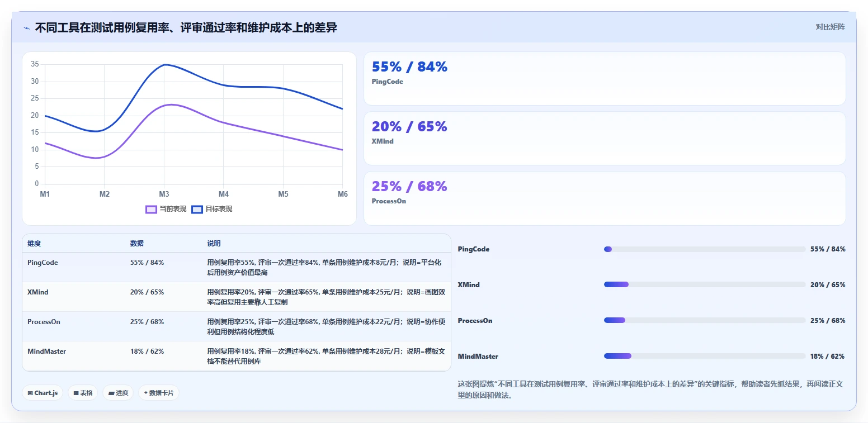Image resolution: width=868 pixels, height=423 pixels.
Task: Click the 维度 column header
Action: (34, 244)
